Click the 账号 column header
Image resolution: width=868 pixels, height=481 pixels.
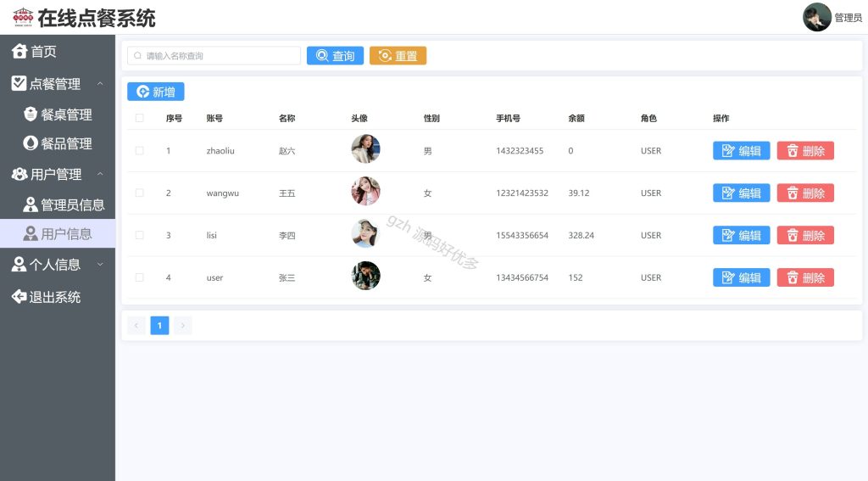[x=214, y=118]
